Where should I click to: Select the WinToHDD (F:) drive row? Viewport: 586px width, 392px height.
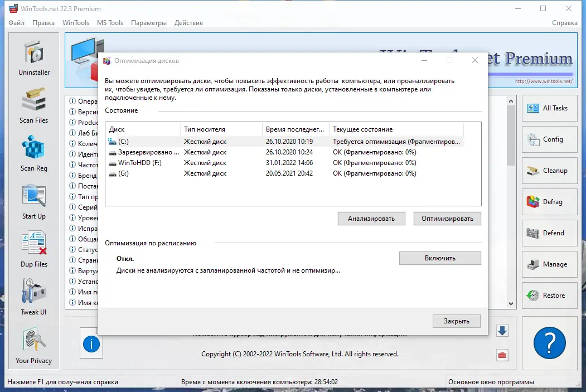(x=284, y=163)
